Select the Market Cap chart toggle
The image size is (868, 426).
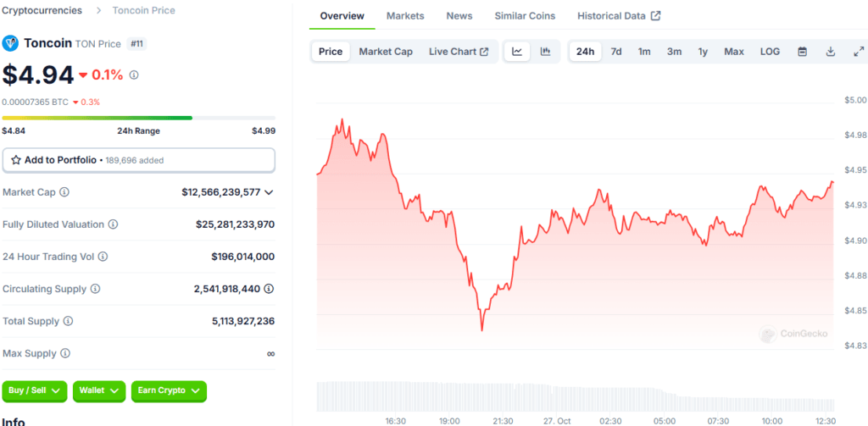pyautogui.click(x=386, y=52)
